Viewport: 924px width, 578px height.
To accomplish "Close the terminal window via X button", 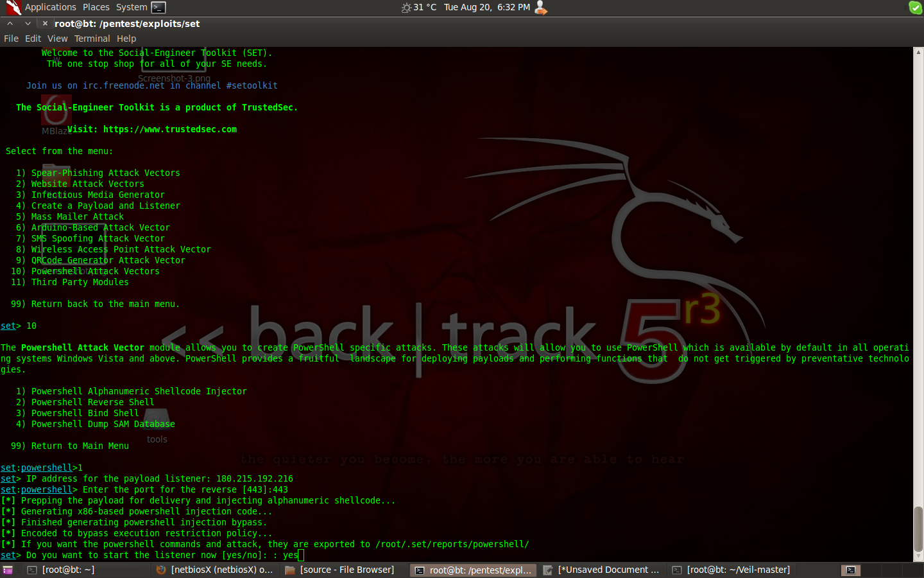I will point(45,24).
